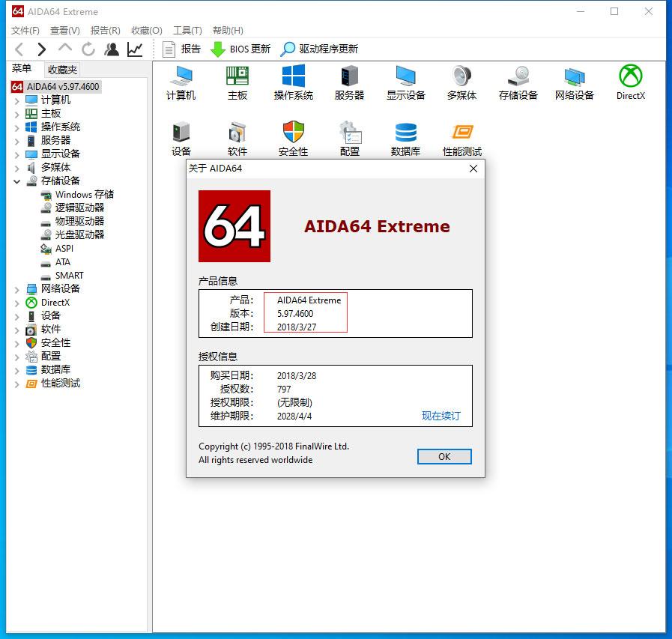The image size is (672, 639).
Task: Click the 现在续订 renewal link
Action: (441, 415)
